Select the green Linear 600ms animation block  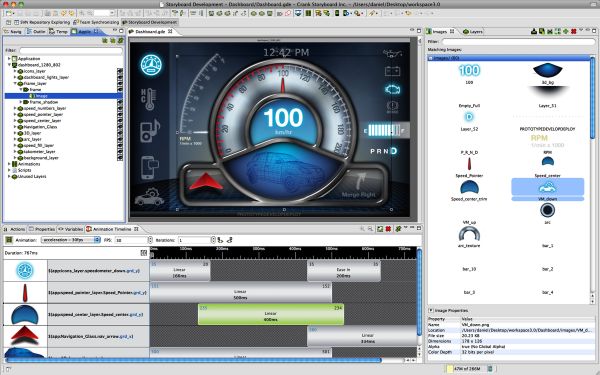click(x=271, y=315)
